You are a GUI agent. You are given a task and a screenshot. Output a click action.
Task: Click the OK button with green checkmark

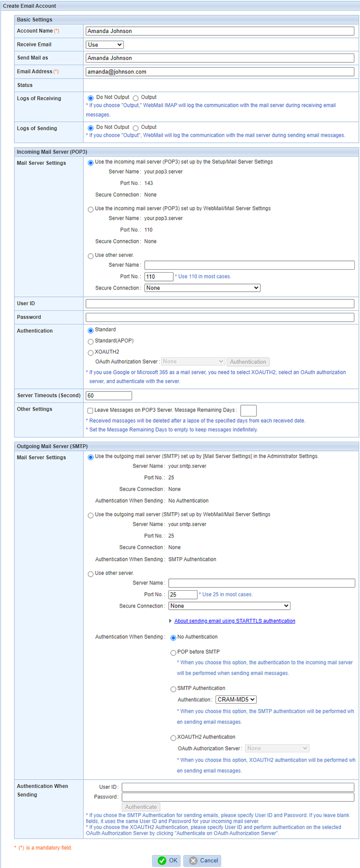click(166, 860)
